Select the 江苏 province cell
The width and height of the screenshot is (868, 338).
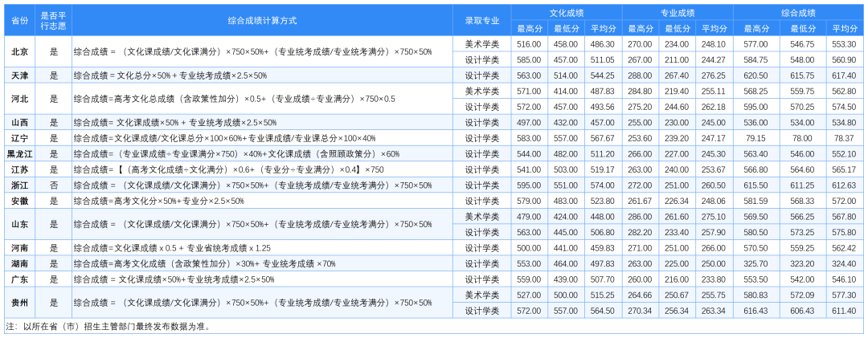pos(20,169)
